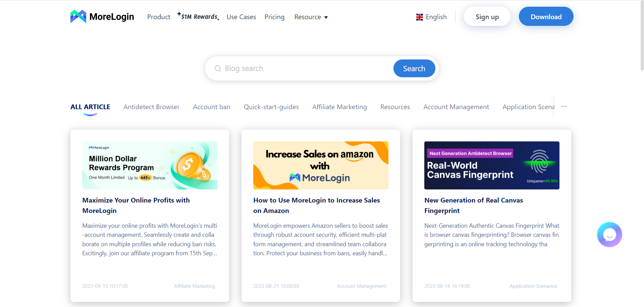Click the Real-World Canvas Fingerprint banner image
644x307 pixels.
(x=492, y=165)
